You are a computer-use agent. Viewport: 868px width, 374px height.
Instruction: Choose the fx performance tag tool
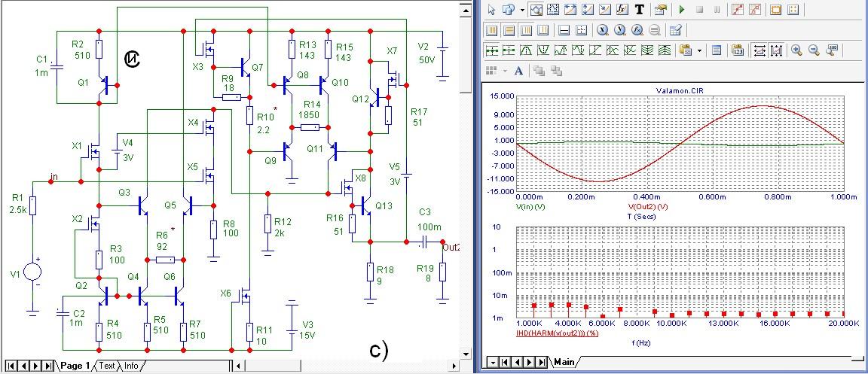(x=622, y=9)
